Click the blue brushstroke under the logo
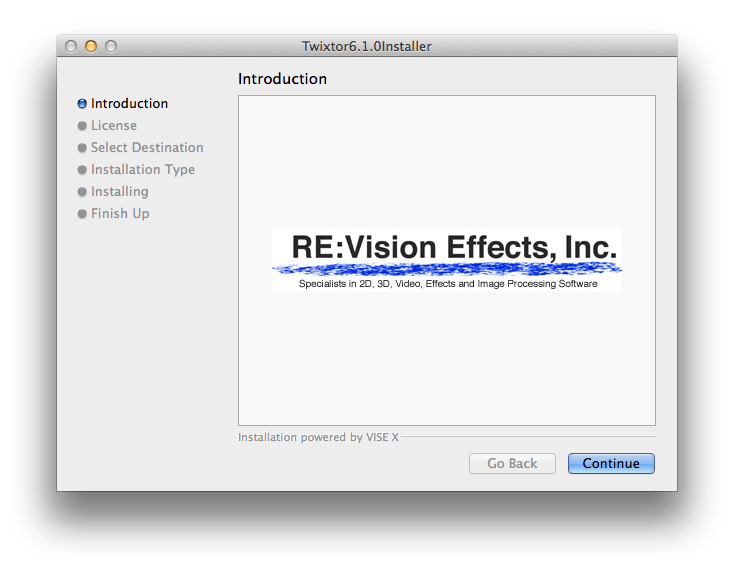Screen dimensions: 734x570 click(x=447, y=269)
